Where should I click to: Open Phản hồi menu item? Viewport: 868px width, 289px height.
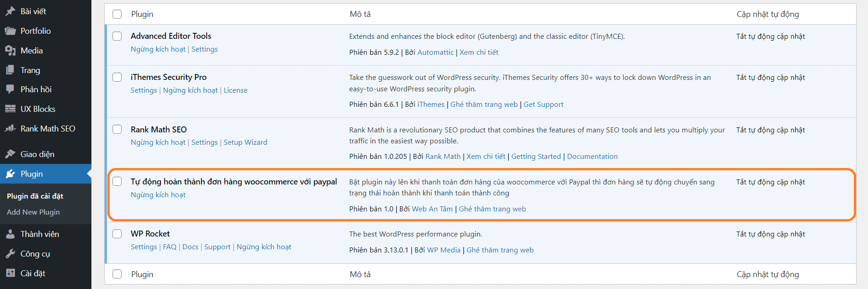36,89
